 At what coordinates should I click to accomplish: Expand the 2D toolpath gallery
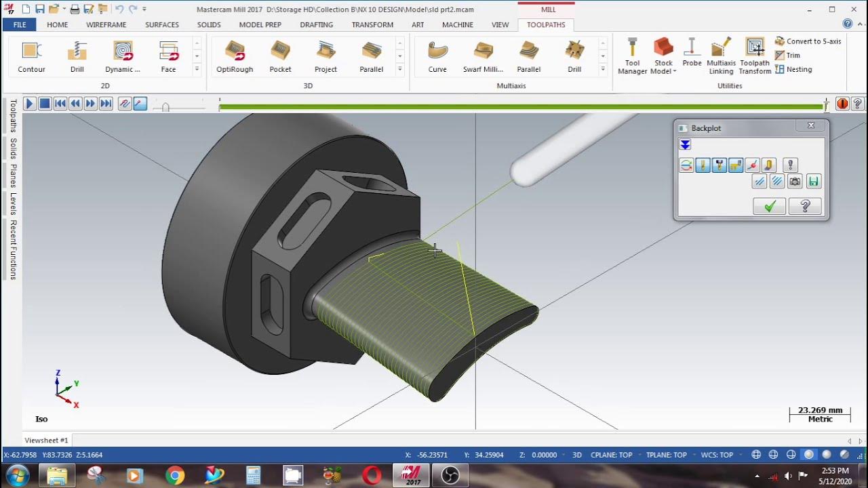tap(197, 69)
